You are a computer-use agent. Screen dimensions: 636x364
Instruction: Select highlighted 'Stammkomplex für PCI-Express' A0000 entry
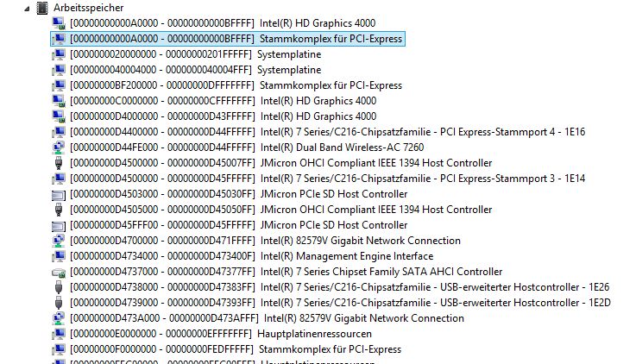(x=236, y=39)
